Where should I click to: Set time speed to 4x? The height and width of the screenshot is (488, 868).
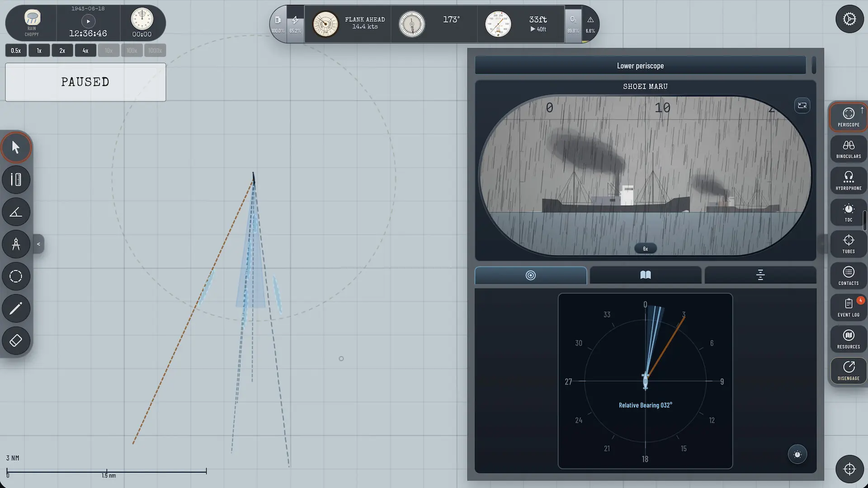85,51
